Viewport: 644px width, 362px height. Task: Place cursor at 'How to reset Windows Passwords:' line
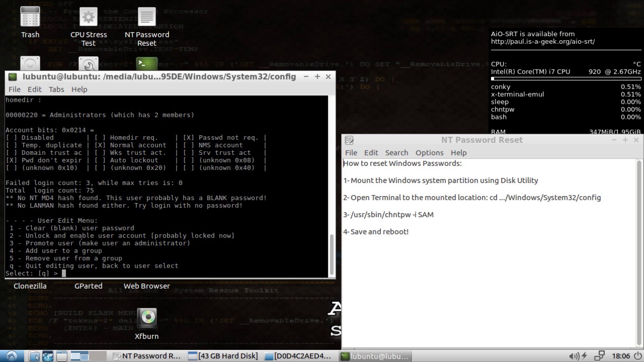pyautogui.click(x=403, y=163)
